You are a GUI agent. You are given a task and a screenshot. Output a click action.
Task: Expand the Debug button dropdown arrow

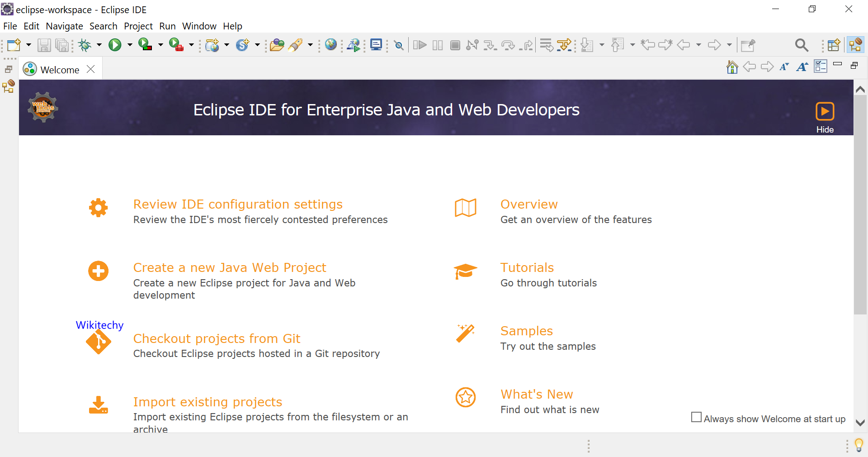(99, 45)
